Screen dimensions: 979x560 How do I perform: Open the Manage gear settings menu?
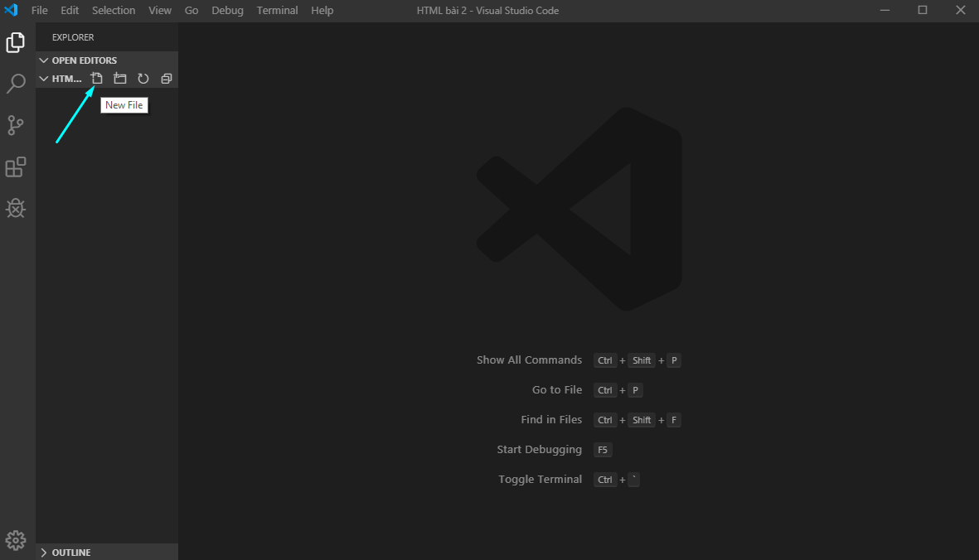16,540
